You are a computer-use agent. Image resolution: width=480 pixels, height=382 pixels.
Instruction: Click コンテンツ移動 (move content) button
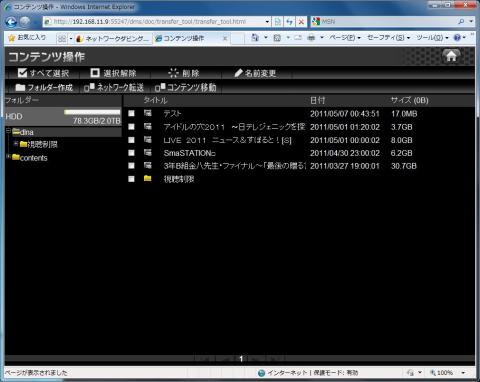click(x=185, y=87)
